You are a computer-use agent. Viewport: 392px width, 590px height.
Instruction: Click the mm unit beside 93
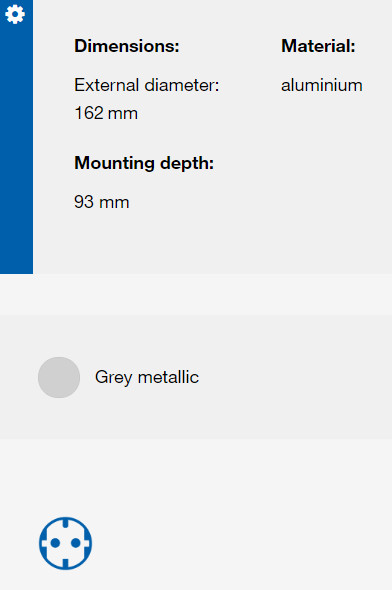tap(114, 203)
